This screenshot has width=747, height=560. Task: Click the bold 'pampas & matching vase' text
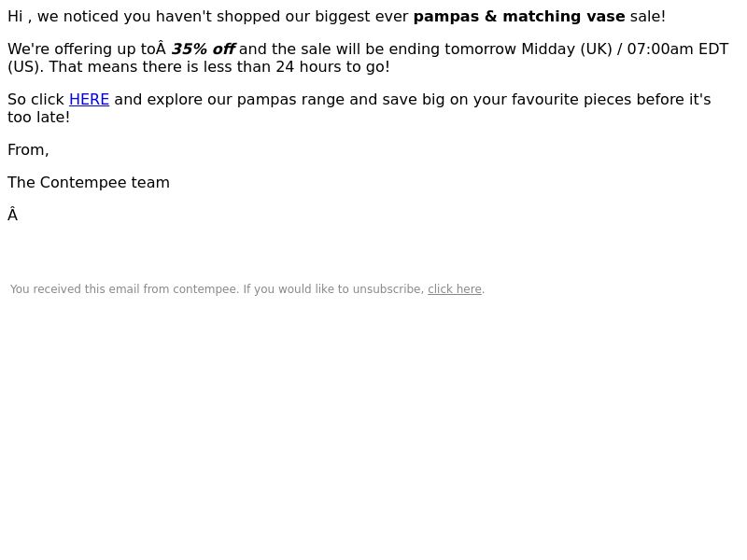[x=519, y=17]
